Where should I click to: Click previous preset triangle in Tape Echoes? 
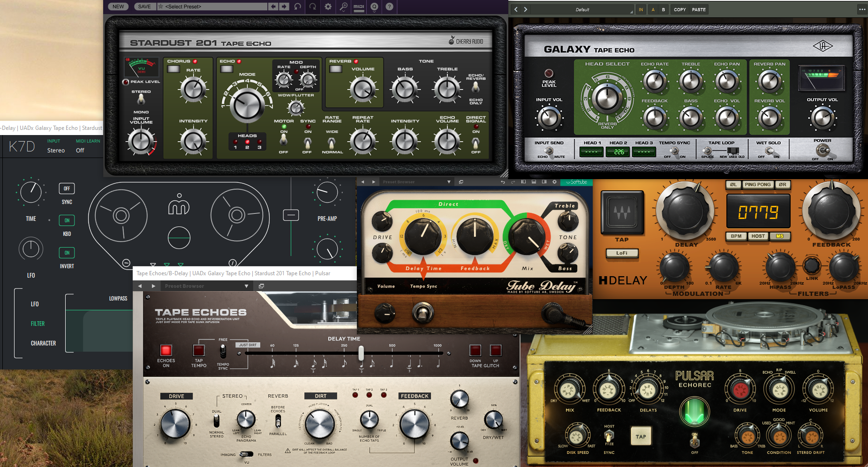coord(140,286)
